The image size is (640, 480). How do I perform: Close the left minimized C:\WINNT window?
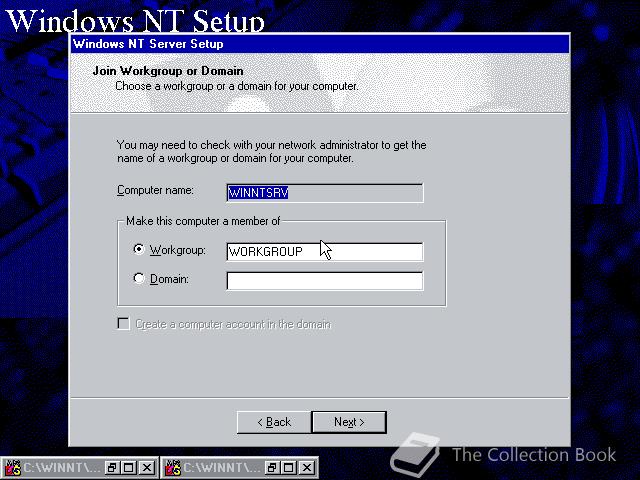point(147,468)
